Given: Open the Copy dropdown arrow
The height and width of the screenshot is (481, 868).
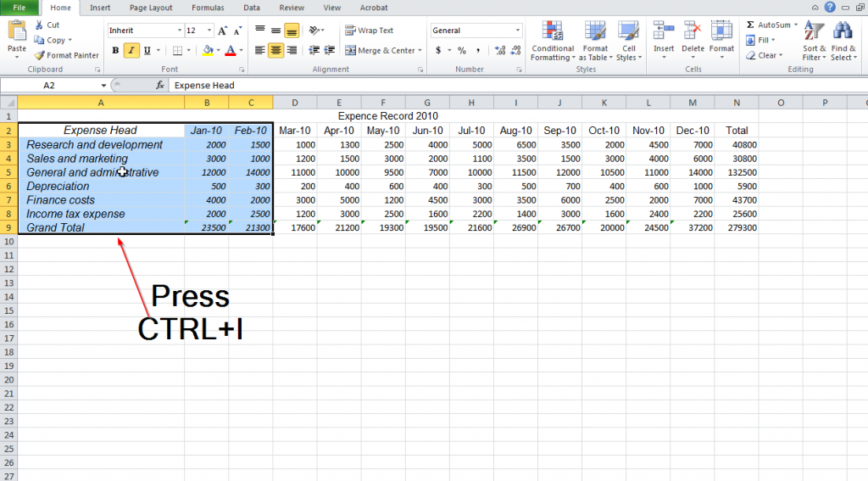Looking at the screenshot, I should (x=70, y=40).
